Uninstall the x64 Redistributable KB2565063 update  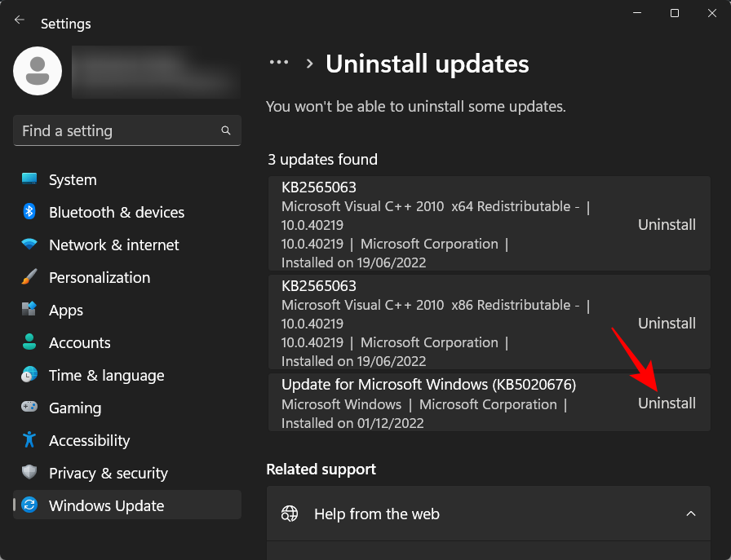(667, 224)
